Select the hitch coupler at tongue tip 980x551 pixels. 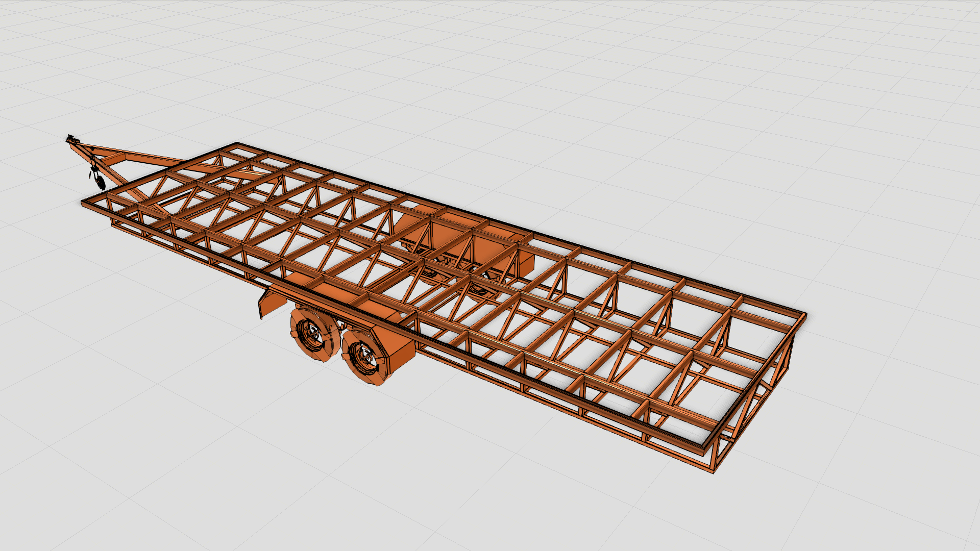(73, 139)
